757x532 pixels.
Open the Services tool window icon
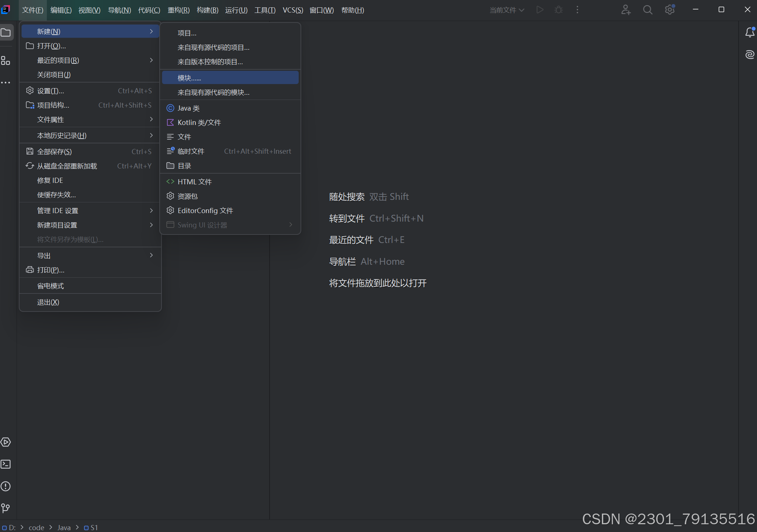pos(6,442)
